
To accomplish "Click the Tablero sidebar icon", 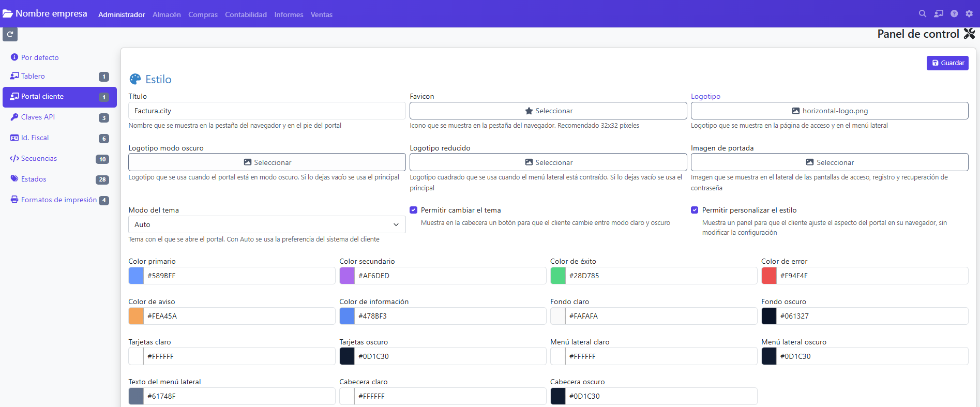I will (14, 76).
